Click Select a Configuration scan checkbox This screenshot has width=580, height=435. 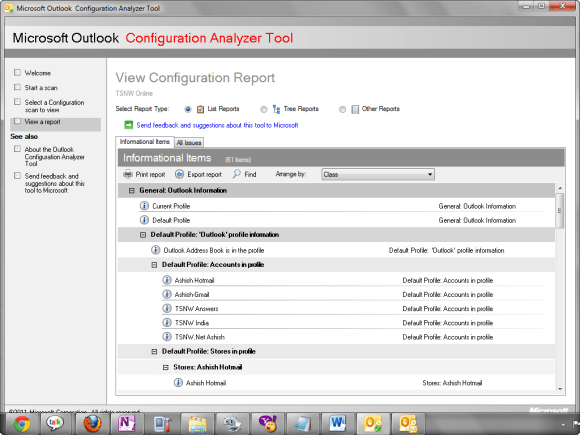pos(17,101)
